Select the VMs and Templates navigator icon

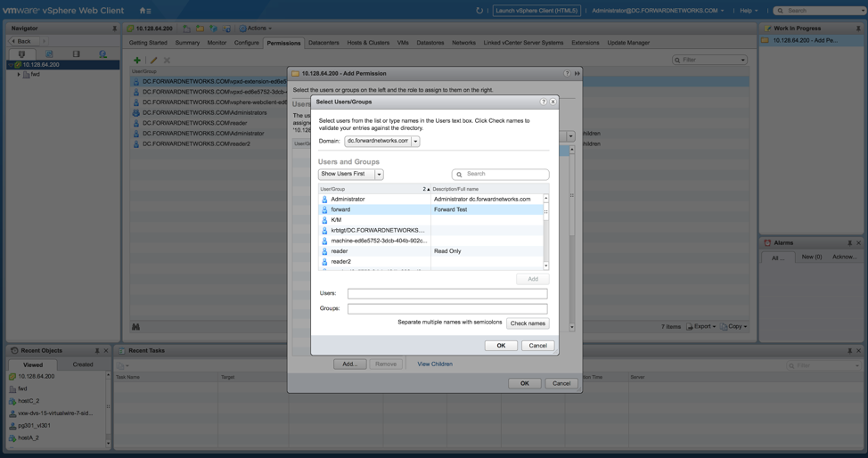tap(49, 53)
